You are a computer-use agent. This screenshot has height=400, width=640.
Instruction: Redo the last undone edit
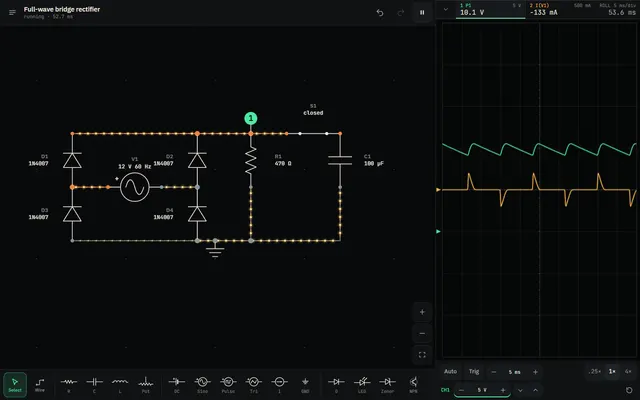[x=401, y=13]
